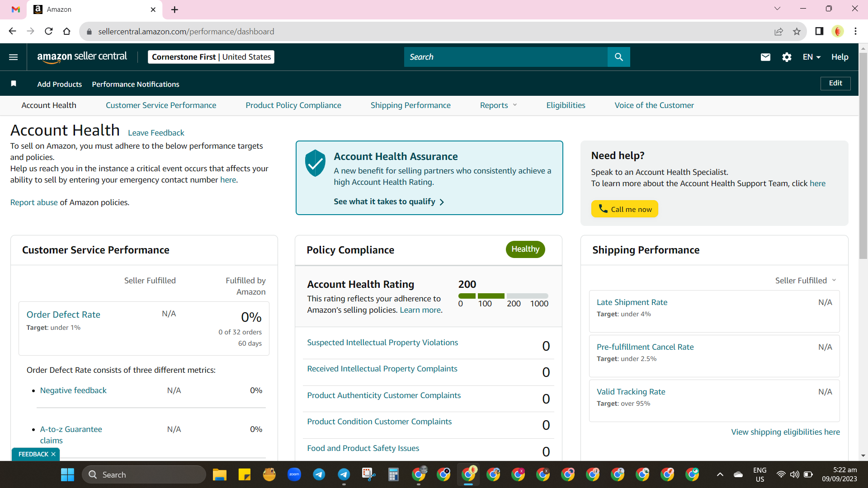Toggle the browser side panel icon

(x=819, y=31)
